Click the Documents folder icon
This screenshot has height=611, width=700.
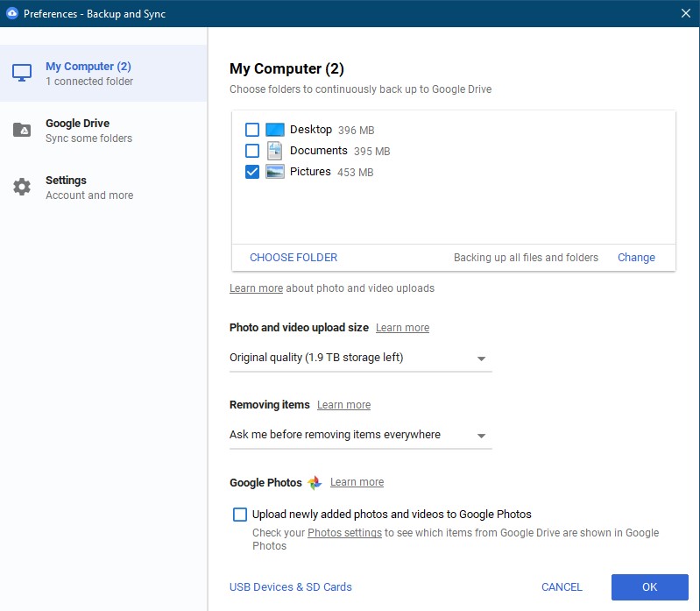coord(274,151)
